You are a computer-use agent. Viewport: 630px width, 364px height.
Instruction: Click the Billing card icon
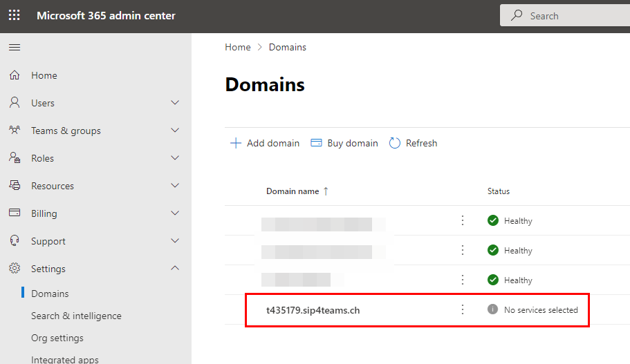tap(15, 213)
